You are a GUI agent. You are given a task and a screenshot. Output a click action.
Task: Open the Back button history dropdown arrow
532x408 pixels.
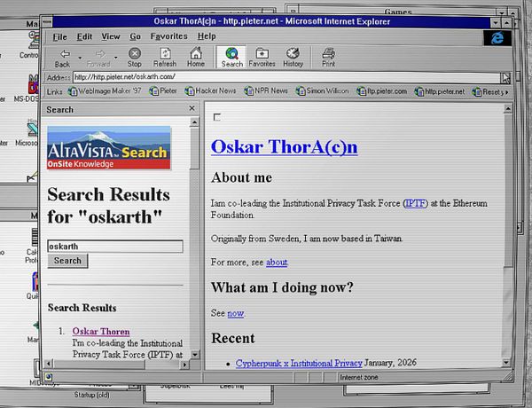coord(80,58)
